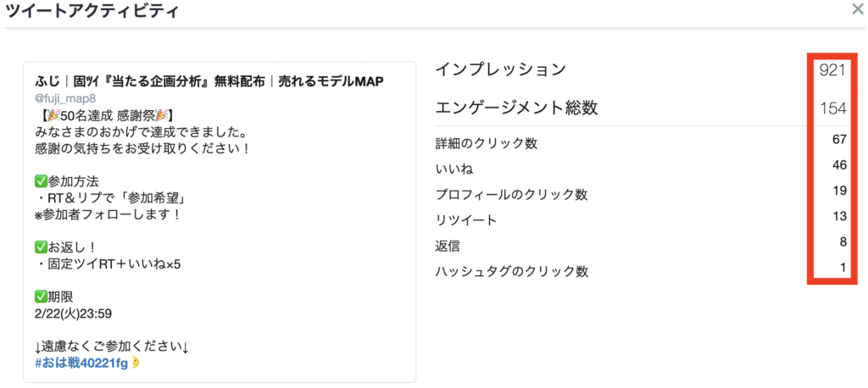Click the green checkmark beside 期限
This screenshot has width=868, height=388.
point(41,297)
